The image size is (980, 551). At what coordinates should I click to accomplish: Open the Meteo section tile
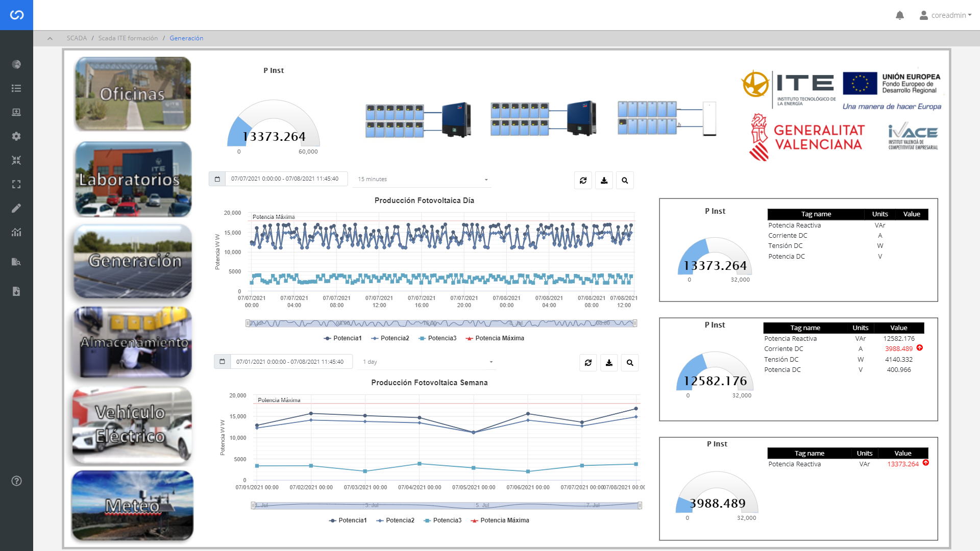pyautogui.click(x=133, y=505)
